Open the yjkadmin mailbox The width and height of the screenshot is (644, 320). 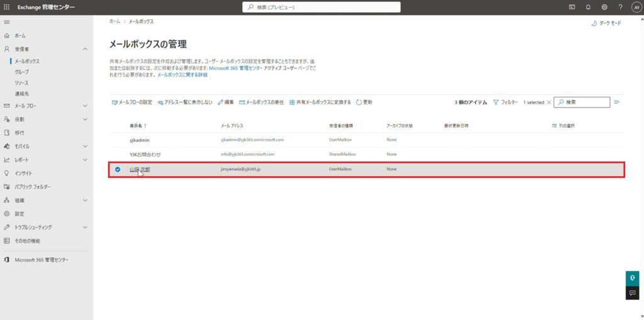click(140, 140)
